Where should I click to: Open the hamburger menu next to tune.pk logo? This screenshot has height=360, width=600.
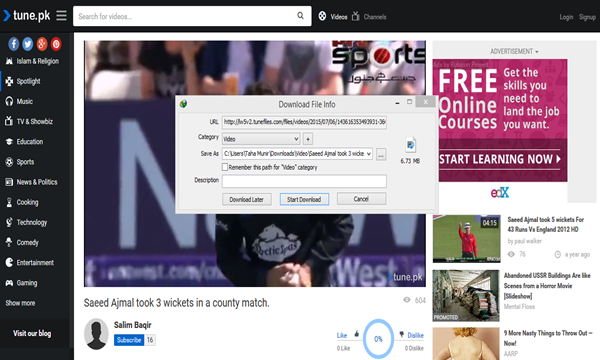pyautogui.click(x=61, y=16)
